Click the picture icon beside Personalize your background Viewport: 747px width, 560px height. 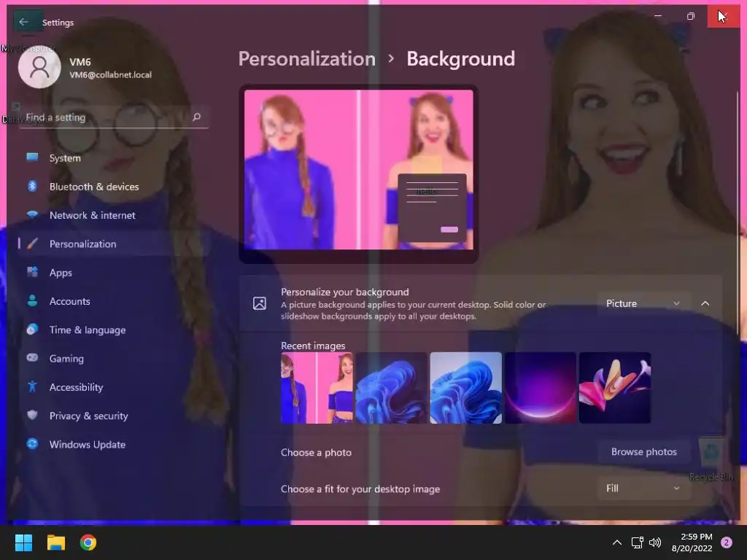pos(260,303)
